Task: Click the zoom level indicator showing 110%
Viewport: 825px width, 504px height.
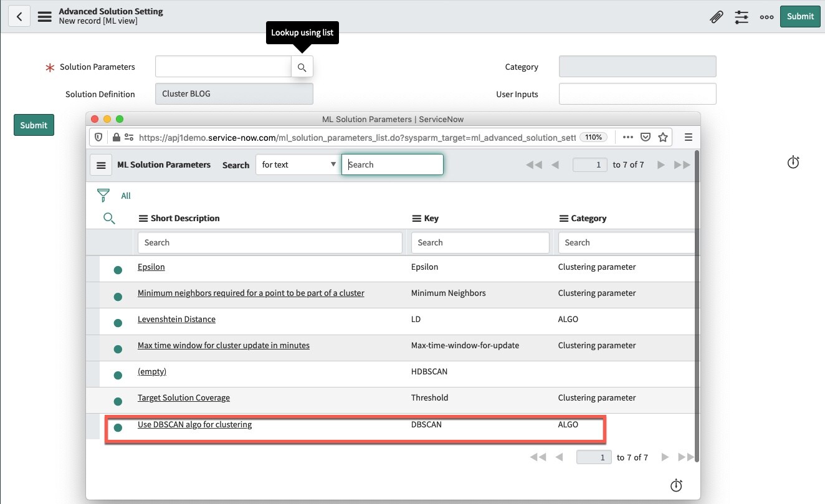Action: click(593, 137)
